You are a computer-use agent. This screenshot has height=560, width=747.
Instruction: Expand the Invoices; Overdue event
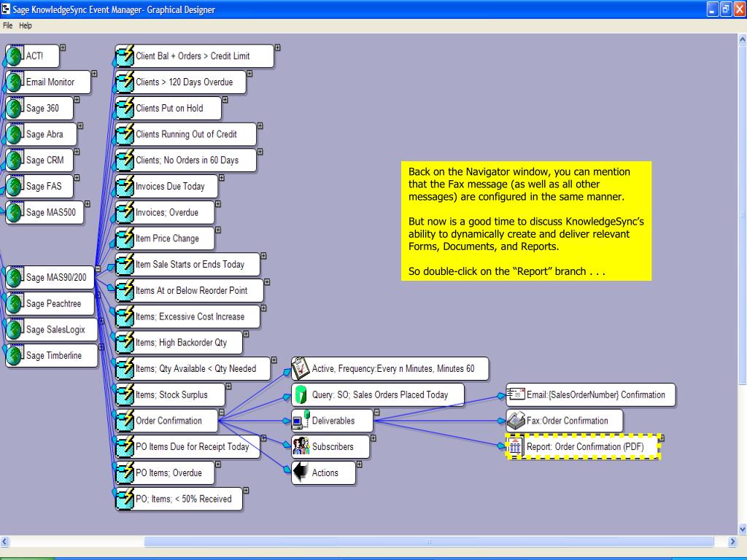(x=217, y=204)
